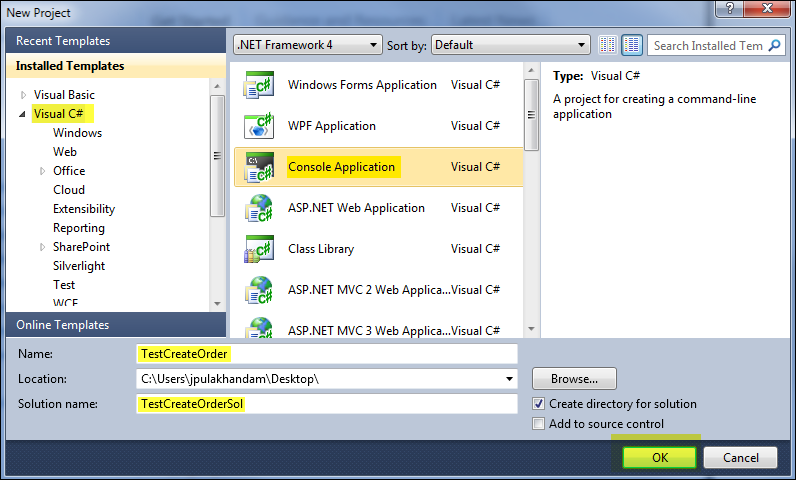The width and height of the screenshot is (796, 480).
Task: Select the Windows category under Visual C#
Action: point(77,133)
